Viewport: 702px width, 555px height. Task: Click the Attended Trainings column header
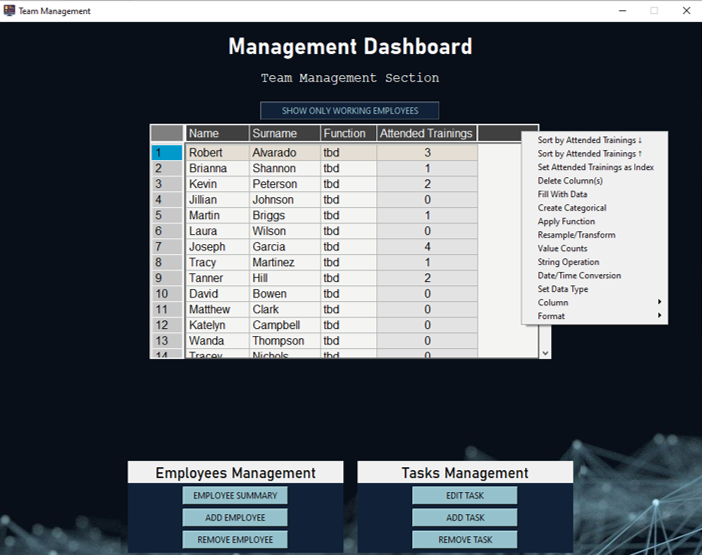[x=426, y=134]
